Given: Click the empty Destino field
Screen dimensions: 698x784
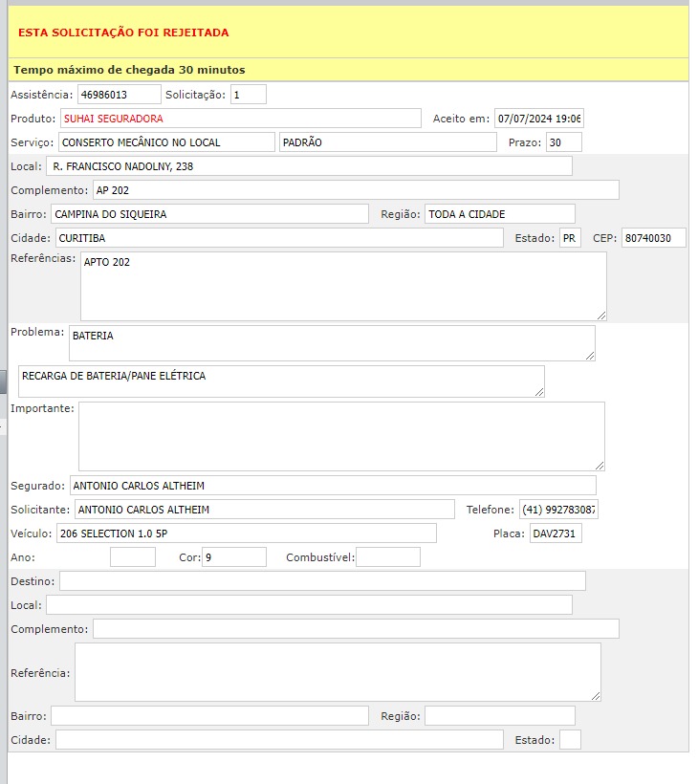Looking at the screenshot, I should coord(322,581).
